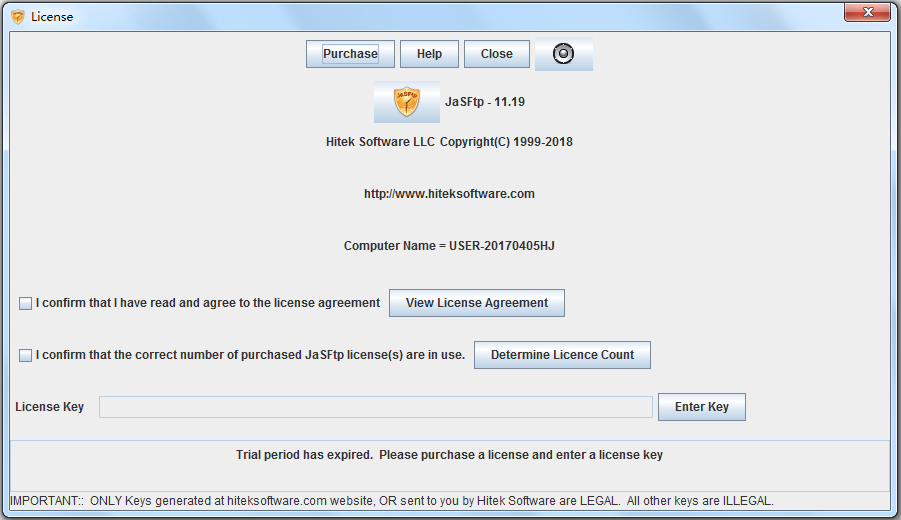Click the circular target icon button
This screenshot has width=901, height=520.
tap(563, 54)
